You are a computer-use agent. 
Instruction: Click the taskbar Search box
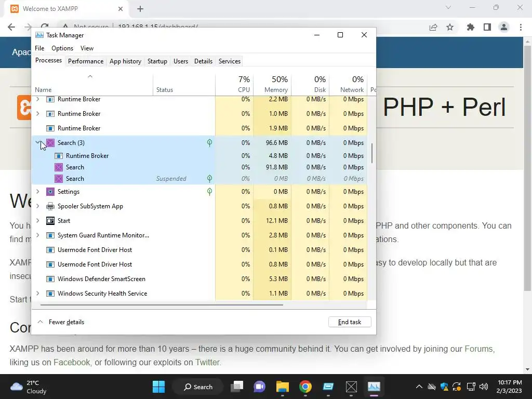click(x=198, y=387)
